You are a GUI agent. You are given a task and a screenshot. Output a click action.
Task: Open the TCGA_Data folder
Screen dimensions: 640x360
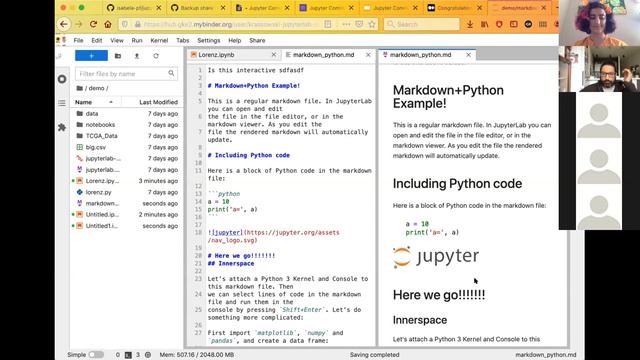click(127, 136)
